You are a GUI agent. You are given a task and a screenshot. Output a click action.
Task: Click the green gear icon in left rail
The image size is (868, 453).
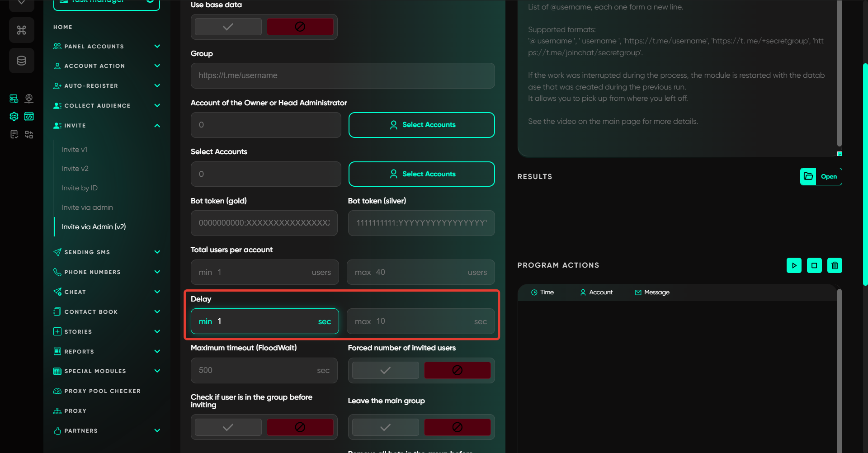click(14, 117)
